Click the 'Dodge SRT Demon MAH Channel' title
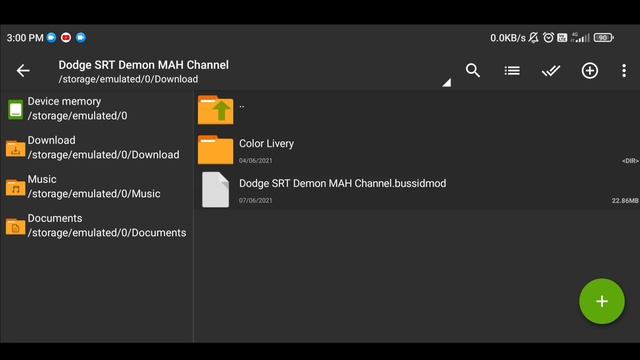This screenshot has width=640, height=360. [144, 65]
